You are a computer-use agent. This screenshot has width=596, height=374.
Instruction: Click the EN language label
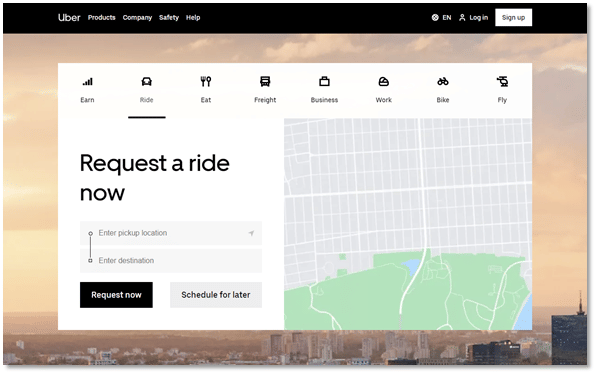pyautogui.click(x=447, y=17)
